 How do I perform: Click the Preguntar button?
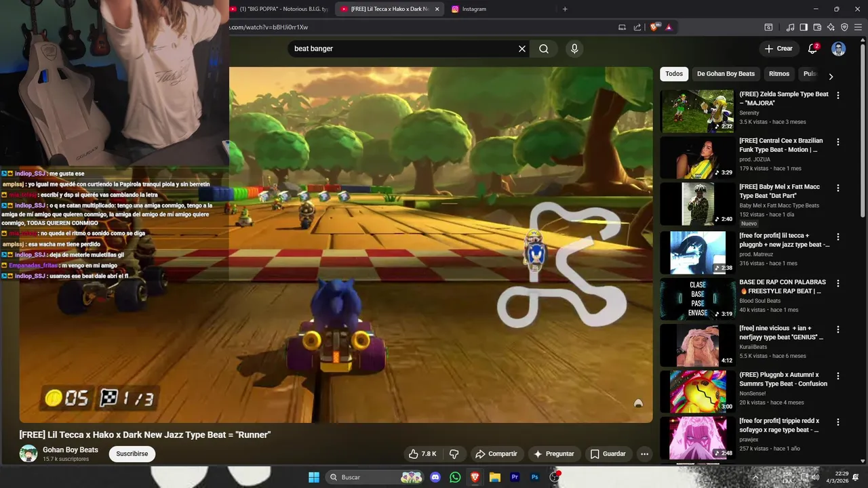pyautogui.click(x=554, y=454)
